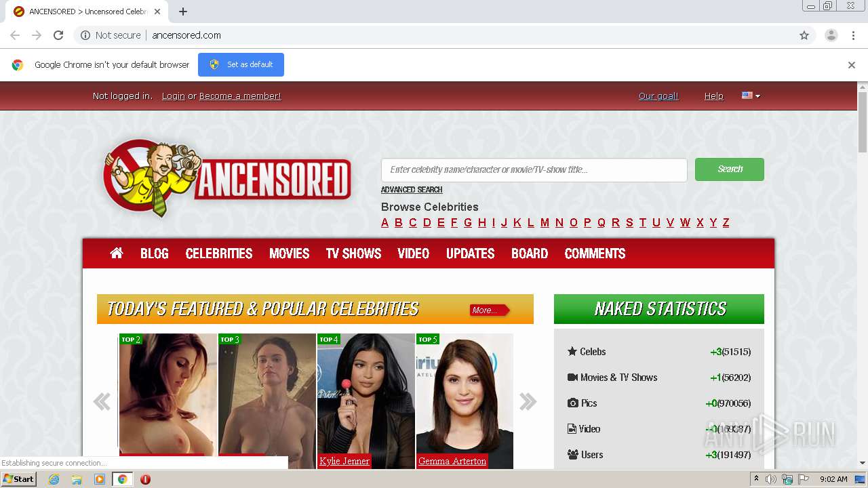Click ADVANCED SEARCH link
Viewport: 868px width, 488px height.
click(x=412, y=190)
